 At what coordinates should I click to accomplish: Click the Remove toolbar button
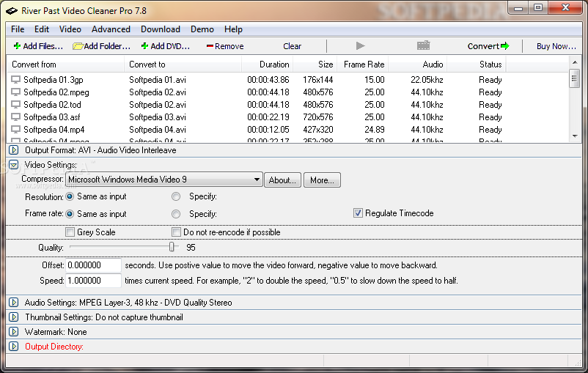coord(225,46)
